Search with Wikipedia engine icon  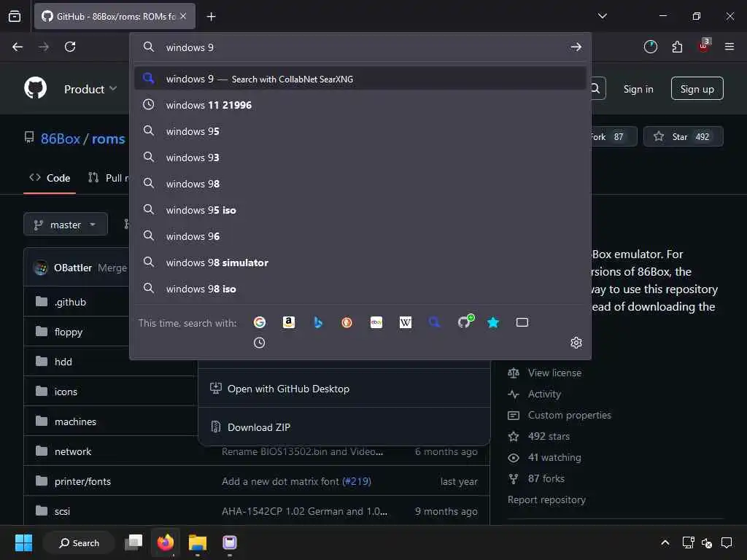click(406, 322)
